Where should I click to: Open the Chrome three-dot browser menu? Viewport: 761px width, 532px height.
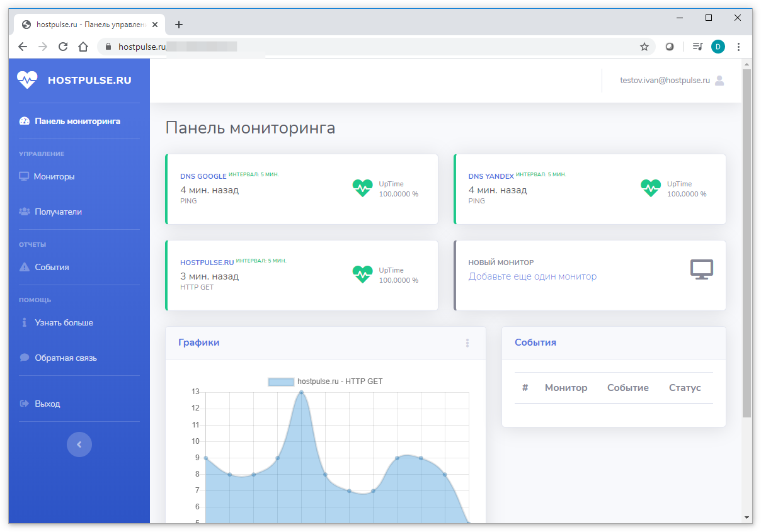coord(738,47)
